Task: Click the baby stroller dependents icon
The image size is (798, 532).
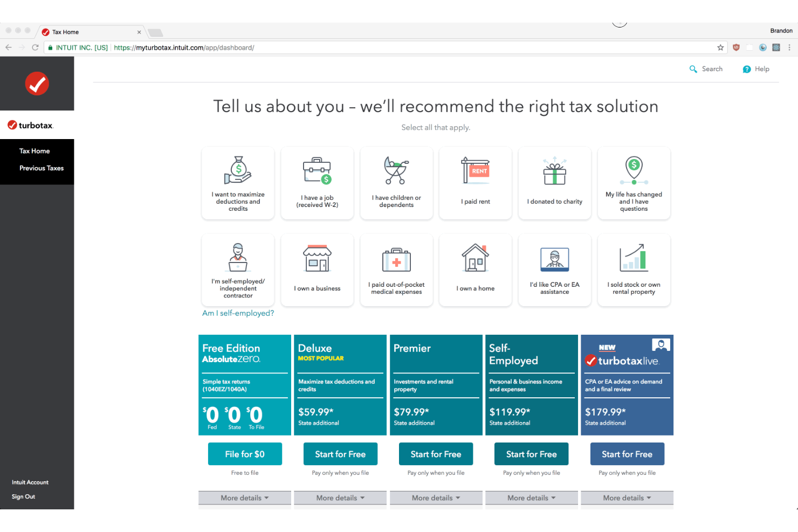Action: point(396,170)
